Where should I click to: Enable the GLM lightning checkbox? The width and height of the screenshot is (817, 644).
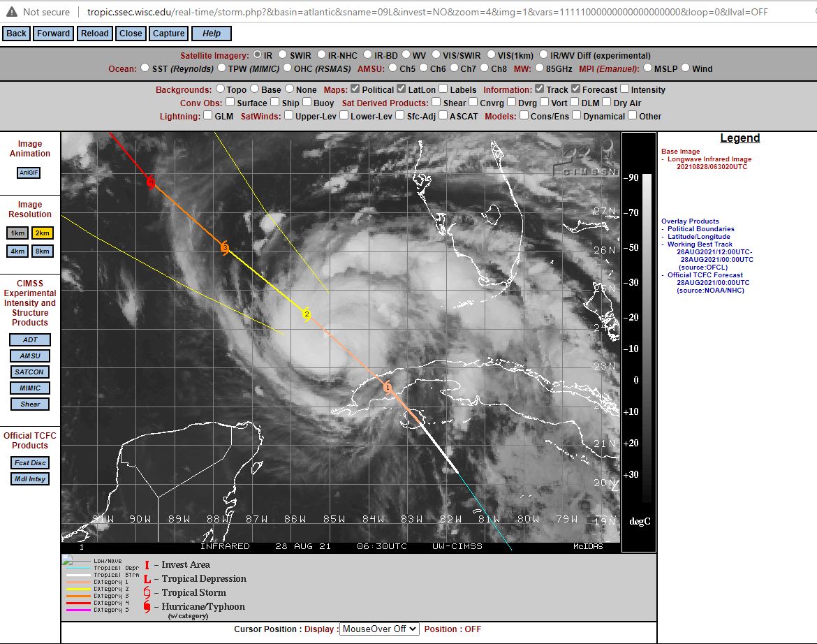tap(208, 116)
